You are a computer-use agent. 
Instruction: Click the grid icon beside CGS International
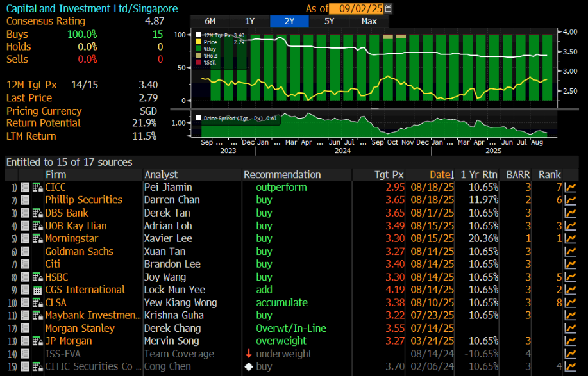(37, 290)
